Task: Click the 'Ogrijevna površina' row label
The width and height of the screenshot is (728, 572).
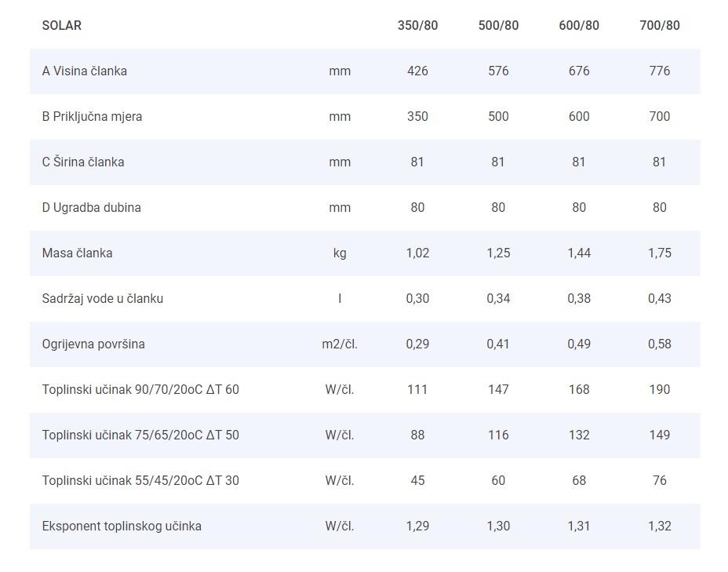Action: (x=93, y=344)
